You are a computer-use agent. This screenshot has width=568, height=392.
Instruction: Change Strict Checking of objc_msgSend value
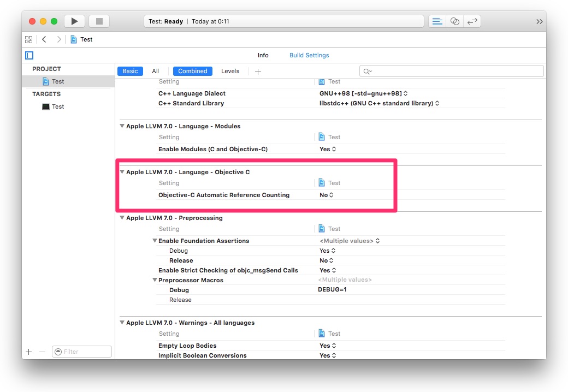tap(328, 270)
